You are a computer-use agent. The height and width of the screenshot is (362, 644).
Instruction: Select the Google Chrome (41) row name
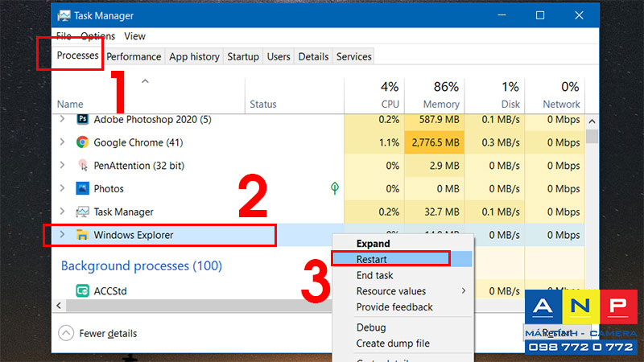coord(138,142)
